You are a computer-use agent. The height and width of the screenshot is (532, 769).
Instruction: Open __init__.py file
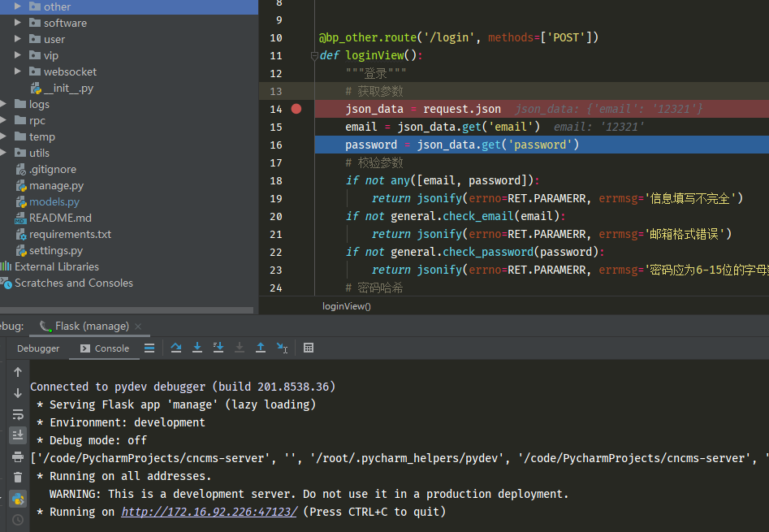point(68,89)
